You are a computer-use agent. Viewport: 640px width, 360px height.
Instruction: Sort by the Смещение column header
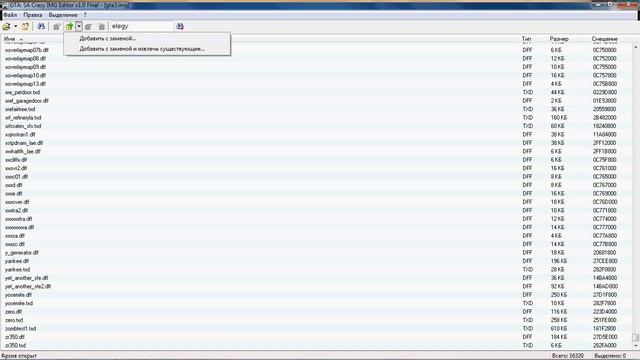(x=604, y=39)
